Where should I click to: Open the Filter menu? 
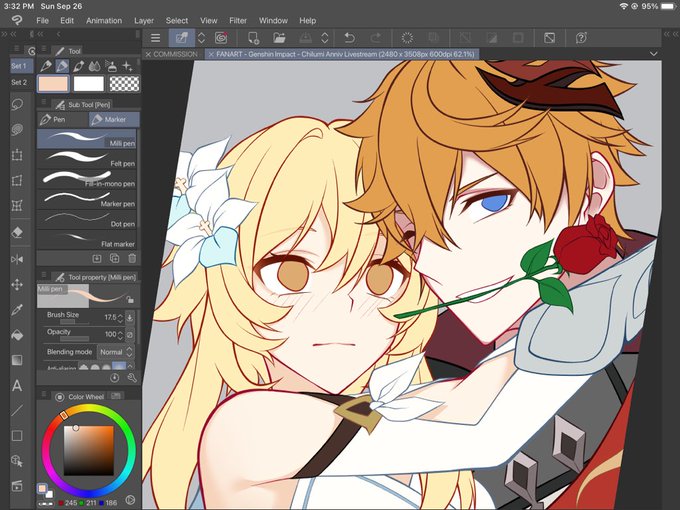[x=238, y=20]
